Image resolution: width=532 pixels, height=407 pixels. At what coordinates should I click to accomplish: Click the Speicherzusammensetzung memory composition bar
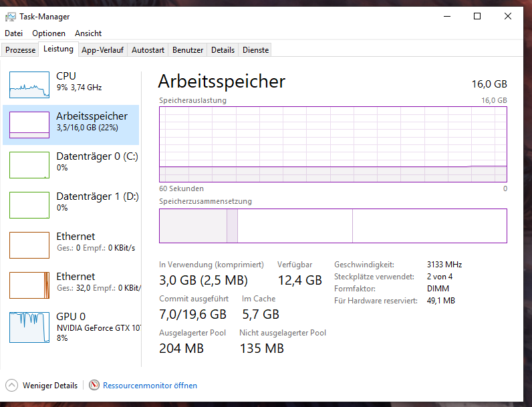point(333,226)
